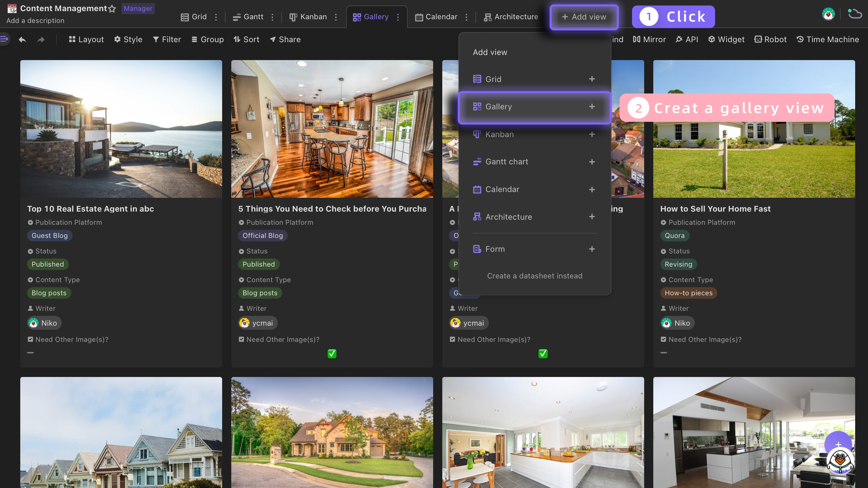Open the Style settings

[128, 39]
